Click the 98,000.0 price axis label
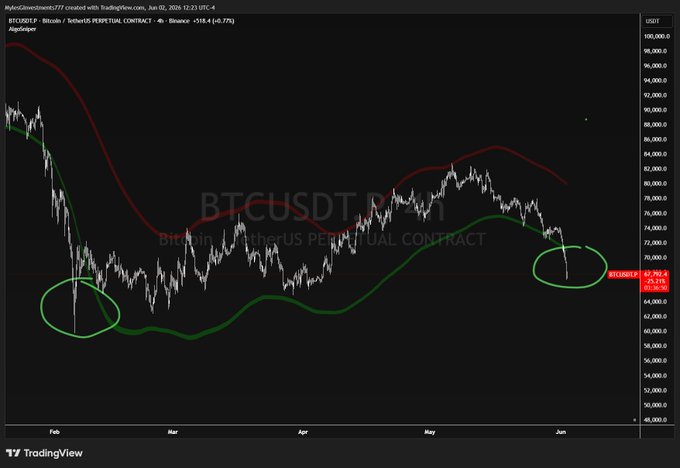This screenshot has width=680, height=468. 656,51
